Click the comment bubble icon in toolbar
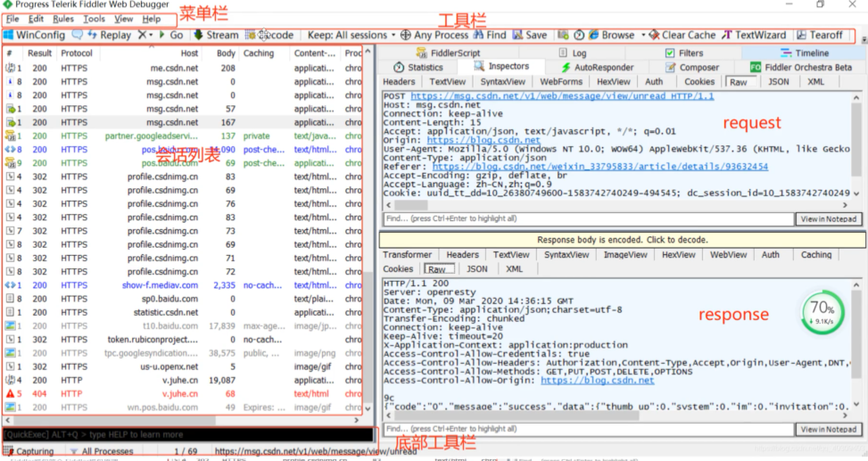 coord(78,35)
